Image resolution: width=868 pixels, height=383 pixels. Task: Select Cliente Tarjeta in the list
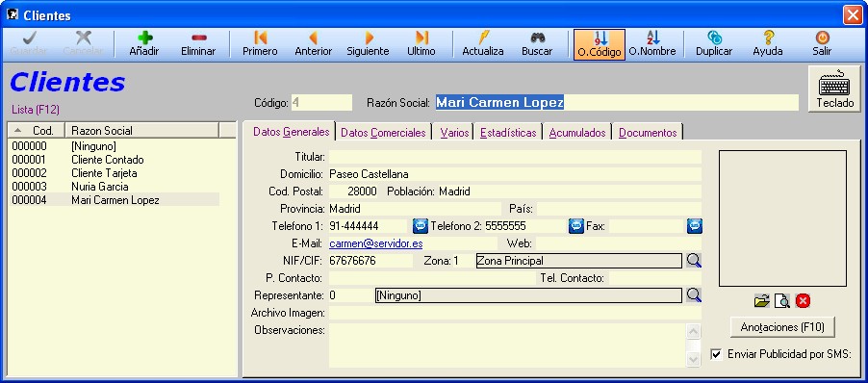coord(115,173)
